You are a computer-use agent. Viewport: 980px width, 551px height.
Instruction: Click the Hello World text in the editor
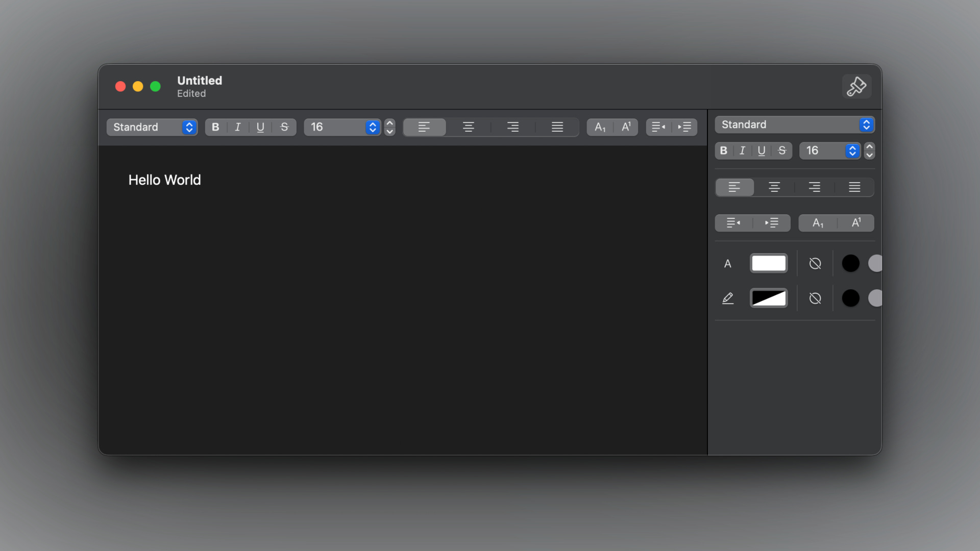(x=164, y=180)
